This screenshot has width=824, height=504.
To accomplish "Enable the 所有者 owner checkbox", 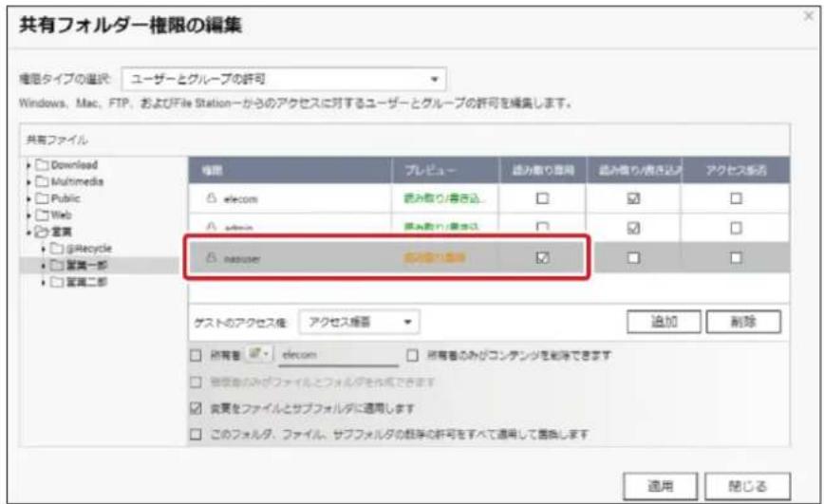I will click(x=196, y=356).
